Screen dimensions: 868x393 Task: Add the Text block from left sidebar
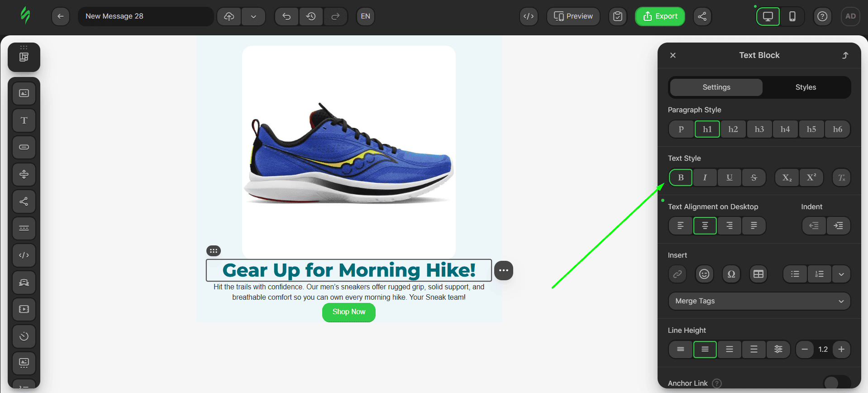(x=24, y=120)
